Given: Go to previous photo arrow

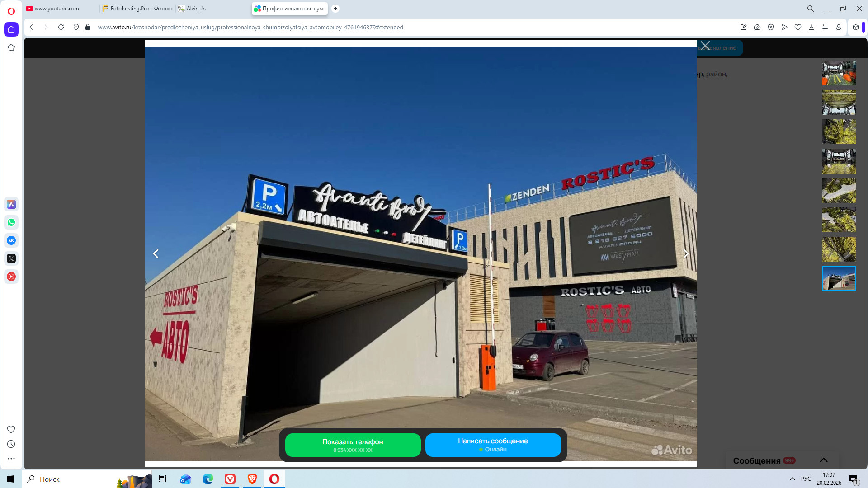Looking at the screenshot, I should coord(156,254).
